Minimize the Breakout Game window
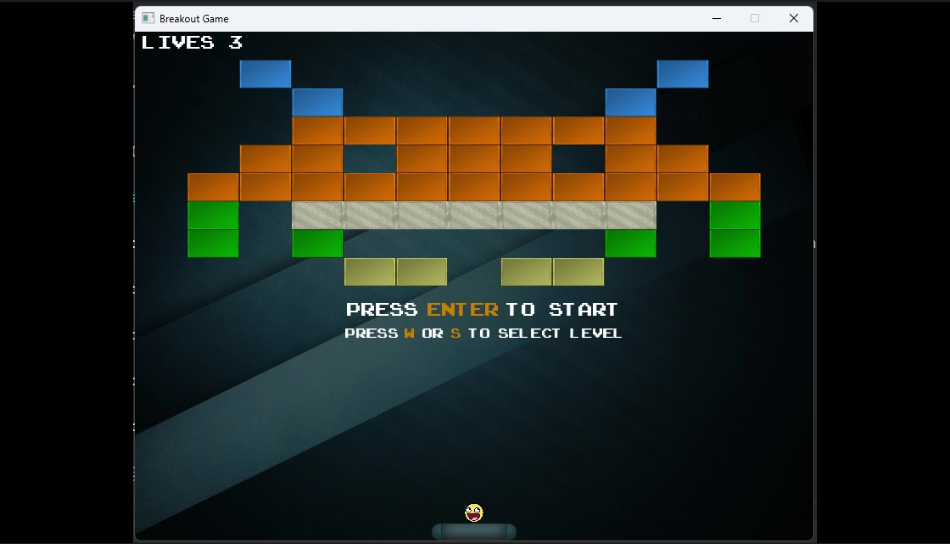The height and width of the screenshot is (544, 950). click(x=717, y=18)
